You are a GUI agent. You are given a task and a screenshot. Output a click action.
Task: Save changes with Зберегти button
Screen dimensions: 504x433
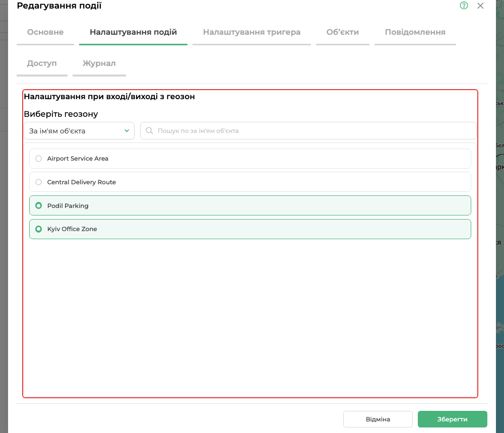coord(452,419)
